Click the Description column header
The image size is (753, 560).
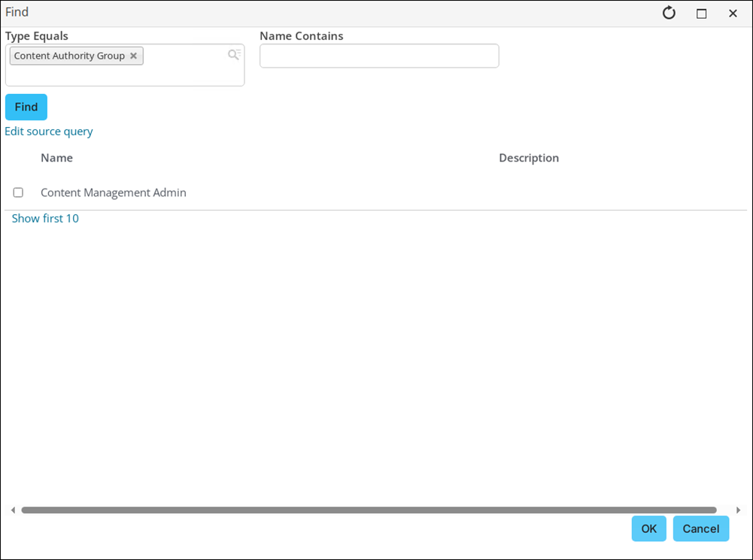coord(529,158)
